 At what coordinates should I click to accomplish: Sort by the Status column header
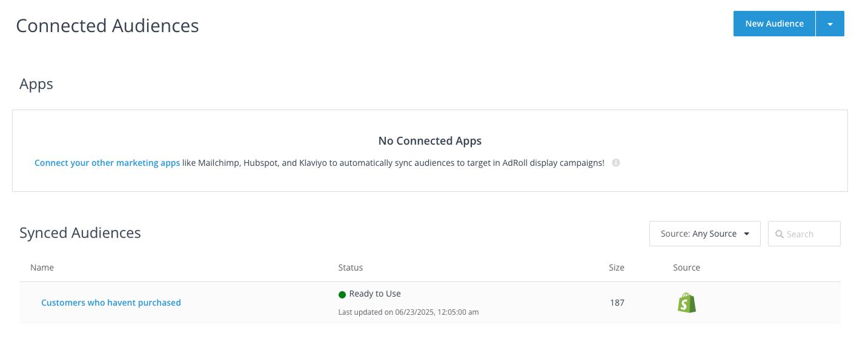(x=350, y=268)
